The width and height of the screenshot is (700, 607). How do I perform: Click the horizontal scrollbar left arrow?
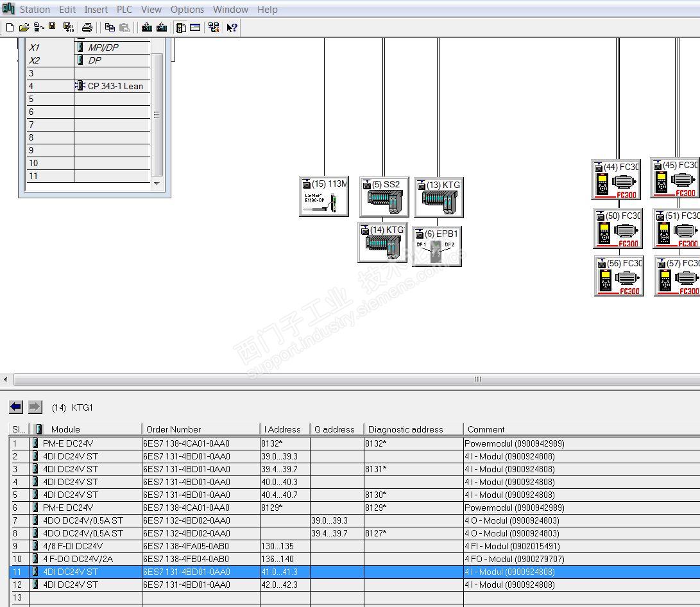5,379
